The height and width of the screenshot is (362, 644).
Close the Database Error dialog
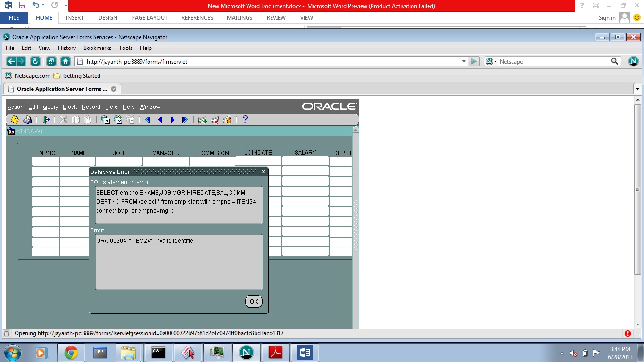tap(264, 172)
